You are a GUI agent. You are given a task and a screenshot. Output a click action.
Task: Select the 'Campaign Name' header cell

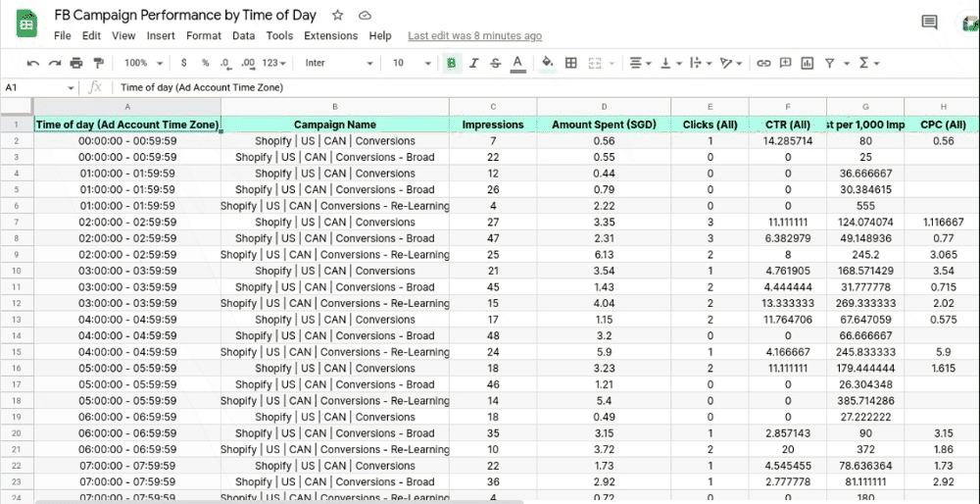(335, 125)
